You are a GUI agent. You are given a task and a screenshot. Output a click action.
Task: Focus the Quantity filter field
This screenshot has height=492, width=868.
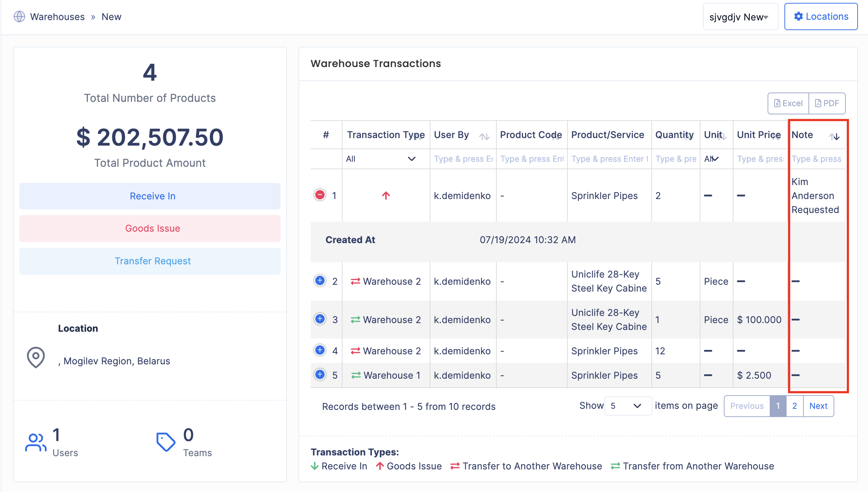point(676,159)
